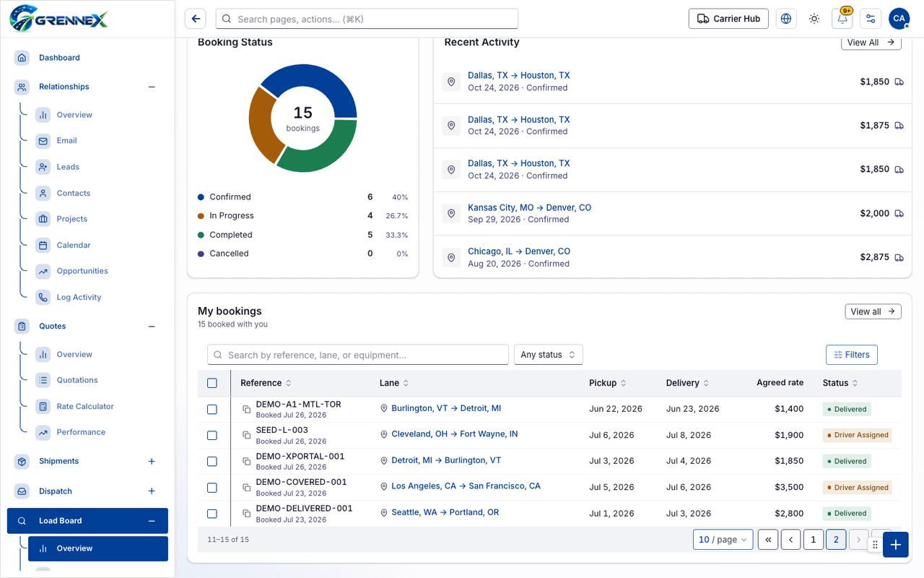The height and width of the screenshot is (578, 924).
Task: Toggle the light/dark theme sun icon
Action: coord(814,19)
